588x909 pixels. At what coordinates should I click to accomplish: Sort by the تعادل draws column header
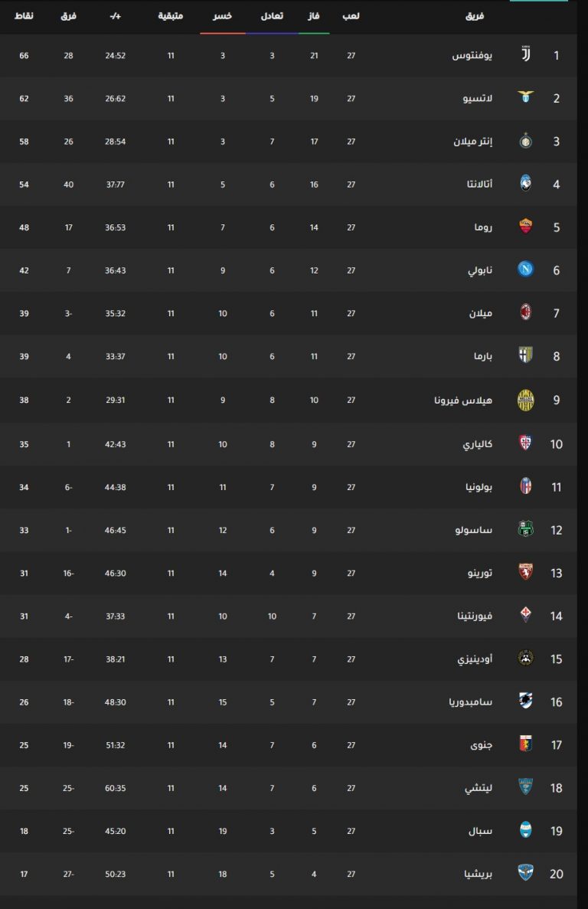[272, 16]
